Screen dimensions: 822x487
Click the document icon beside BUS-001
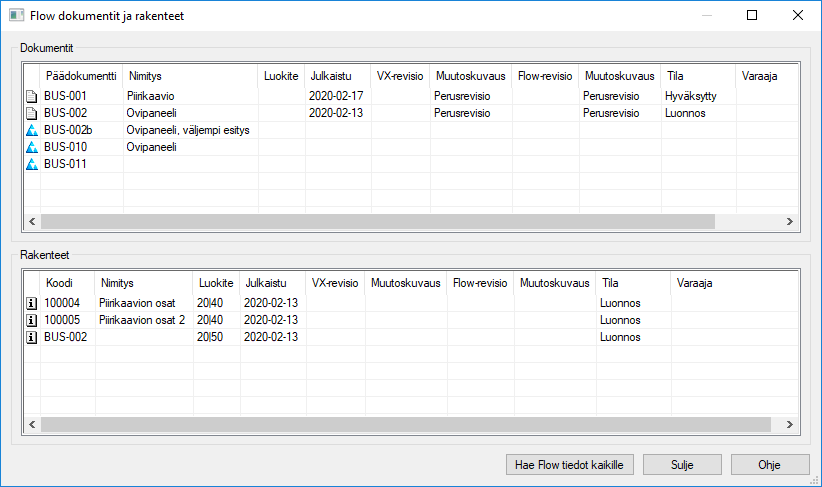pos(31,96)
